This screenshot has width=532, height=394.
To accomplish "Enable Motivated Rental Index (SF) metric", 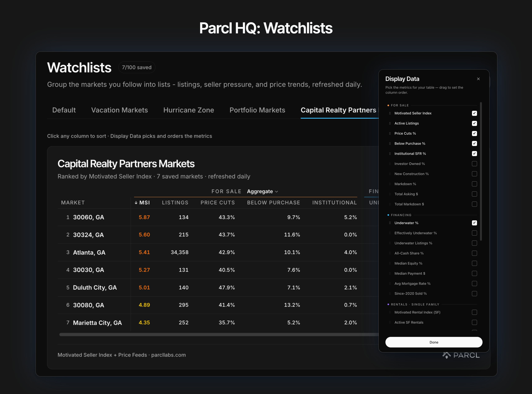I will pos(474,312).
